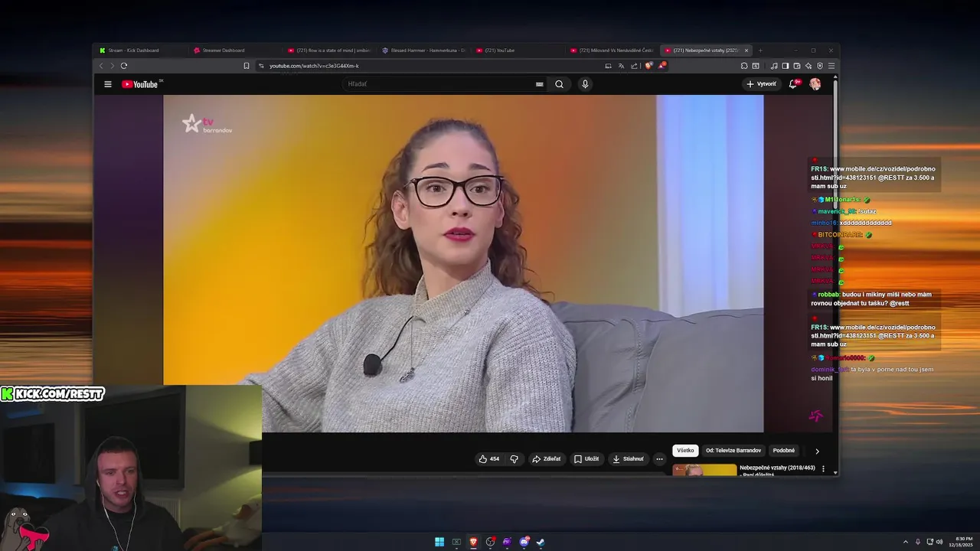Click the Stiahnuť download button
This screenshot has height=551, width=980.
tap(629, 459)
